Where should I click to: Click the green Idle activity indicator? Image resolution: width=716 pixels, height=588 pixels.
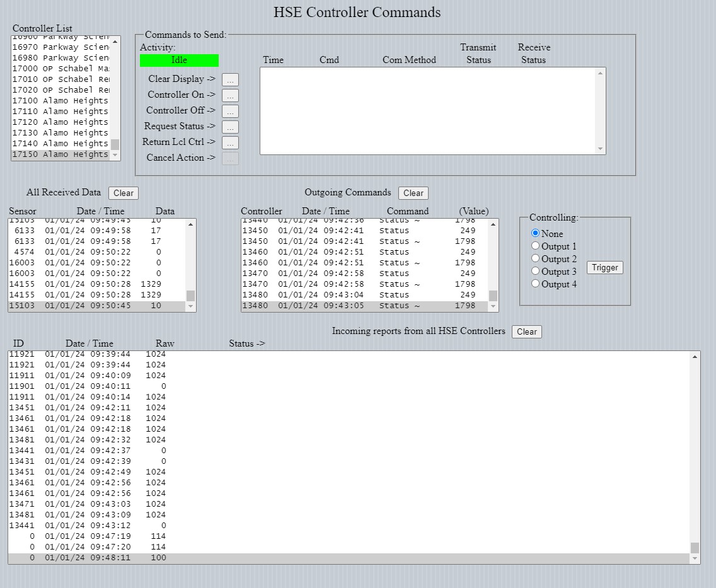(179, 61)
